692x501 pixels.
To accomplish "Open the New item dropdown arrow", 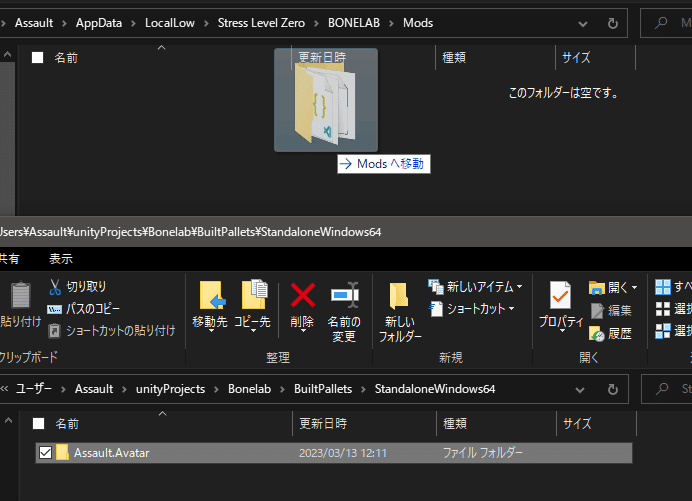I will 519,287.
